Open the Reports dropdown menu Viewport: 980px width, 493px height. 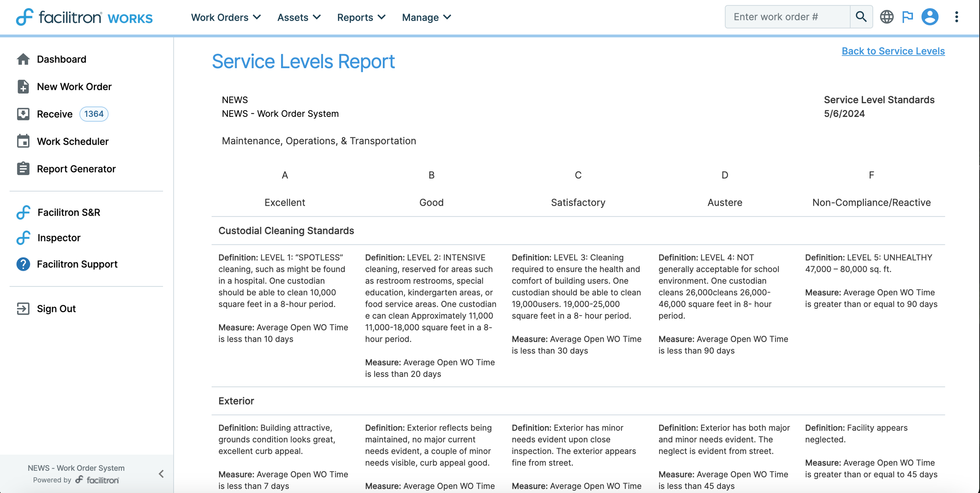click(361, 17)
